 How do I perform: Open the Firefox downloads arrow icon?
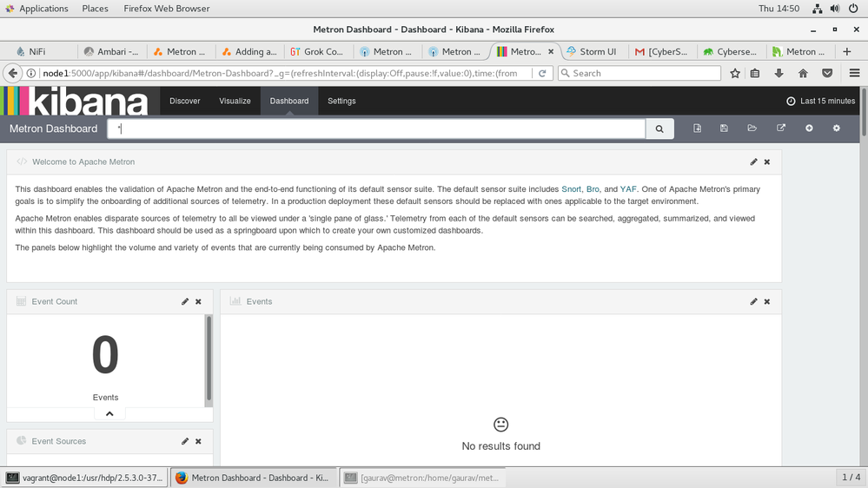[x=779, y=73]
